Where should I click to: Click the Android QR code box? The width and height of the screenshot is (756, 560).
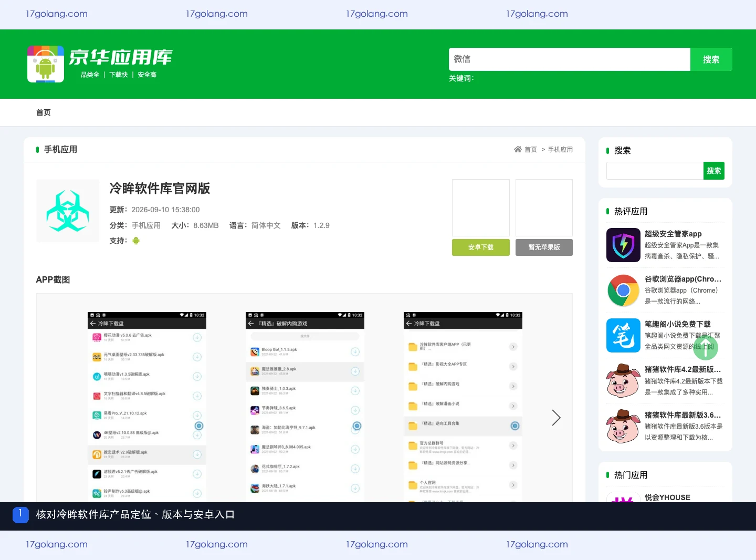click(x=481, y=208)
